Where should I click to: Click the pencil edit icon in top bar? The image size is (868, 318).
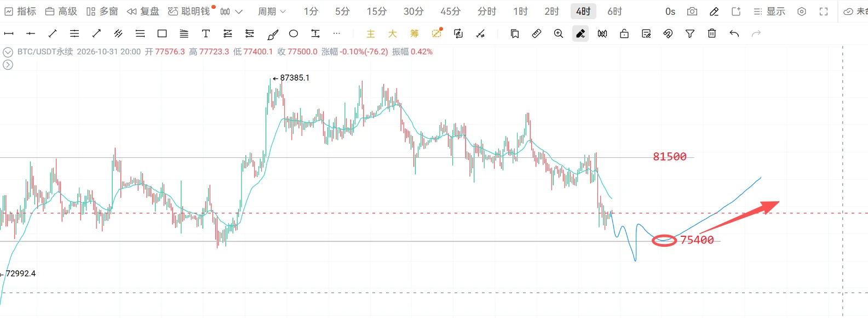714,12
